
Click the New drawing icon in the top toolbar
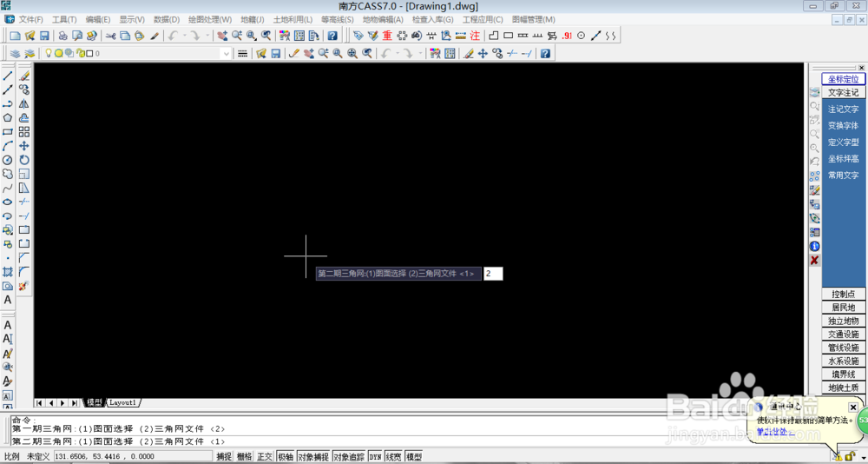tap(16, 36)
